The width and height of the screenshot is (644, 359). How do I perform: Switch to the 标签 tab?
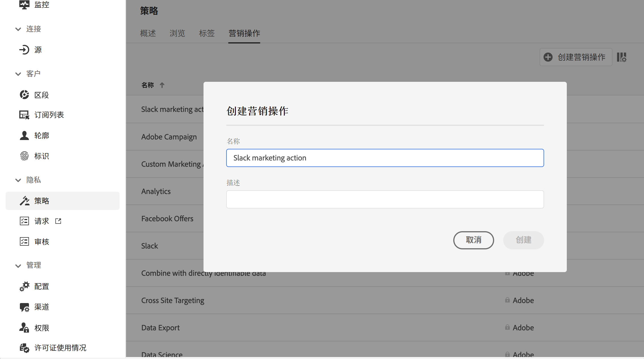pos(207,33)
